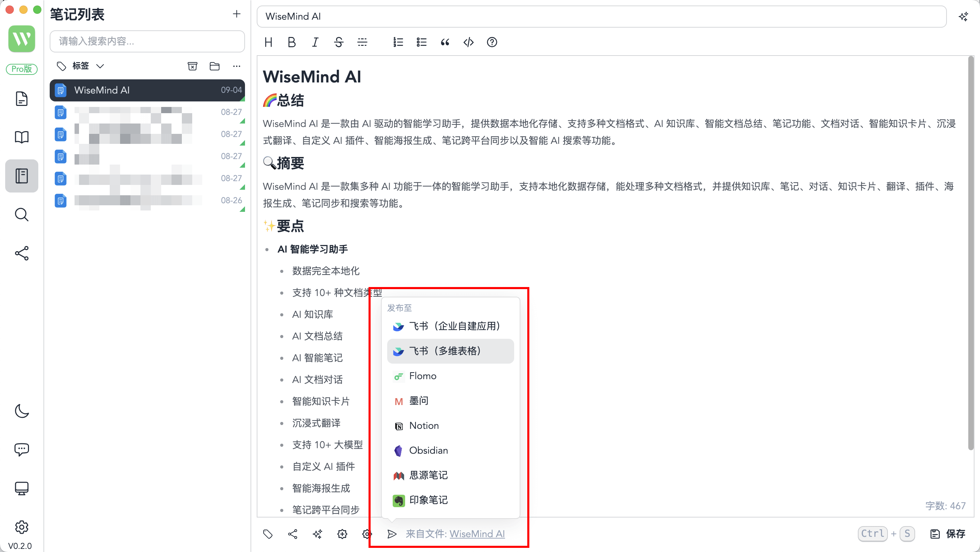Click the tag icon in bottom toolbar
The height and width of the screenshot is (552, 980).
268,534
